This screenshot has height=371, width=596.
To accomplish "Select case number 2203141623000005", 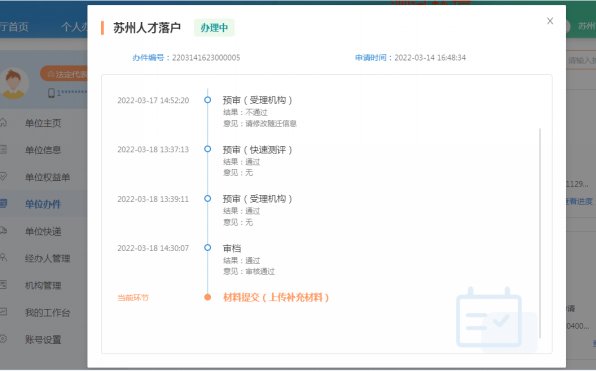I will [206, 57].
